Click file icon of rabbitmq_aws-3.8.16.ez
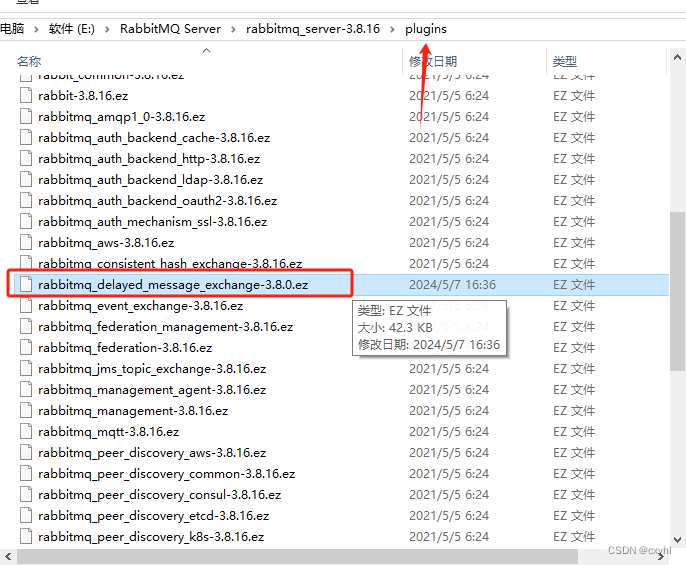Image resolution: width=686 pixels, height=565 pixels. [x=26, y=242]
